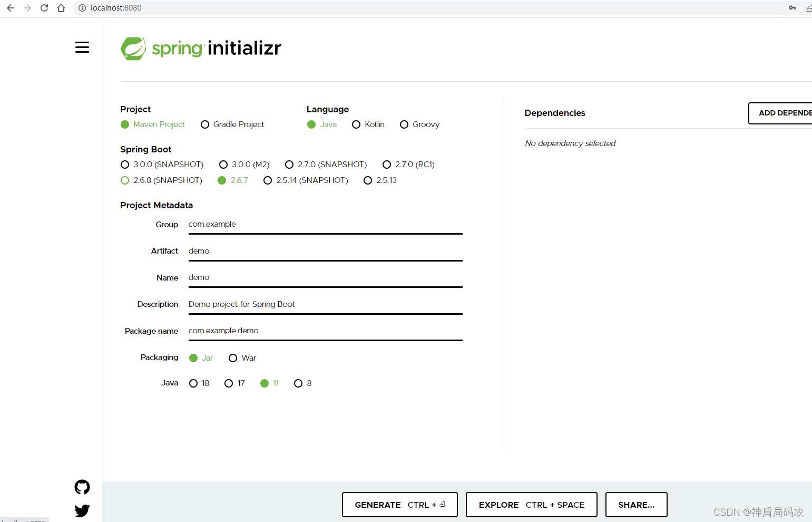Click the Group input field

tap(326, 225)
